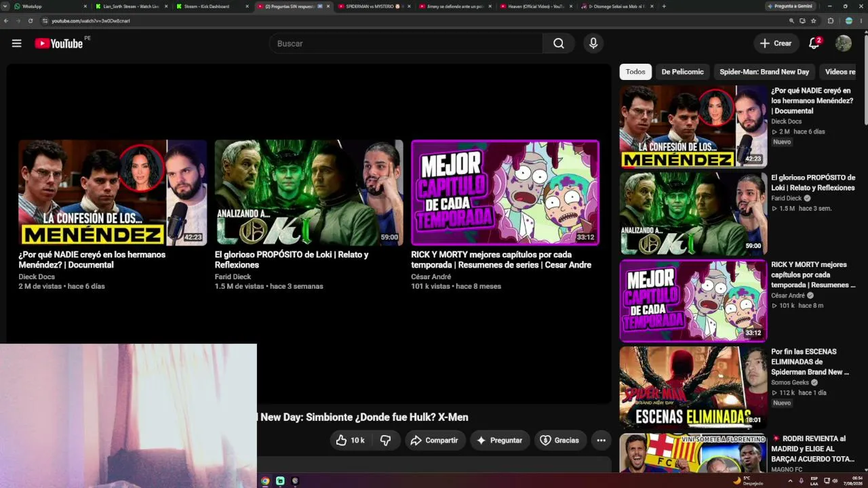
Task: Click the Compartir button
Action: click(435, 441)
